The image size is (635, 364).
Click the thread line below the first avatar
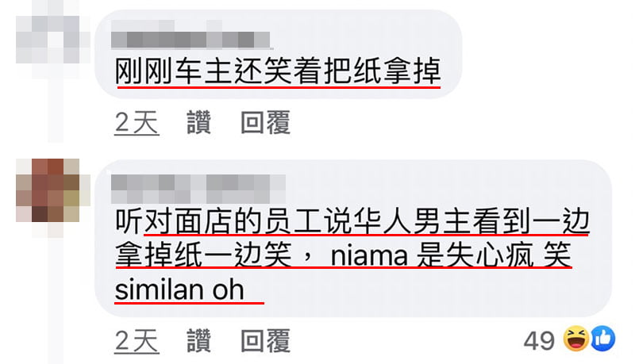pos(56,111)
